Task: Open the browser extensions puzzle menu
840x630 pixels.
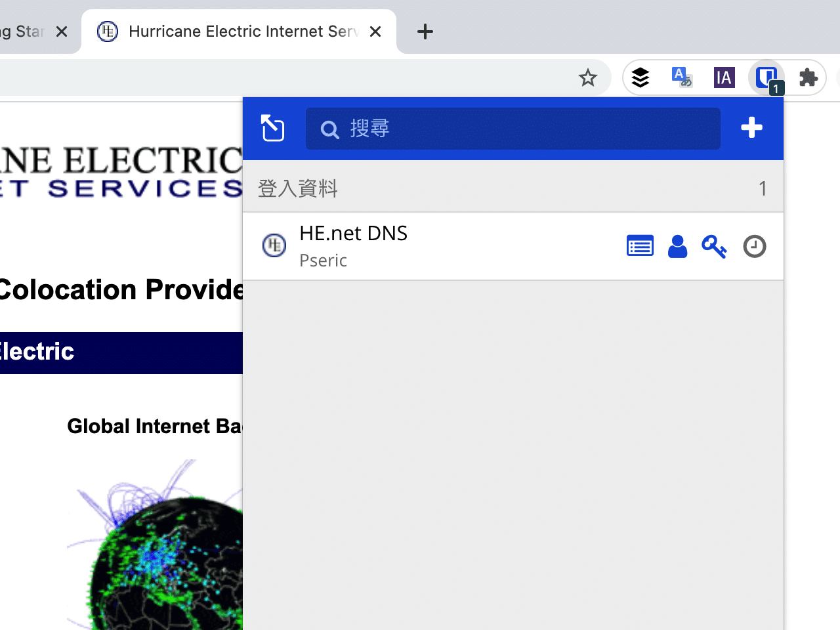Action: [x=808, y=77]
